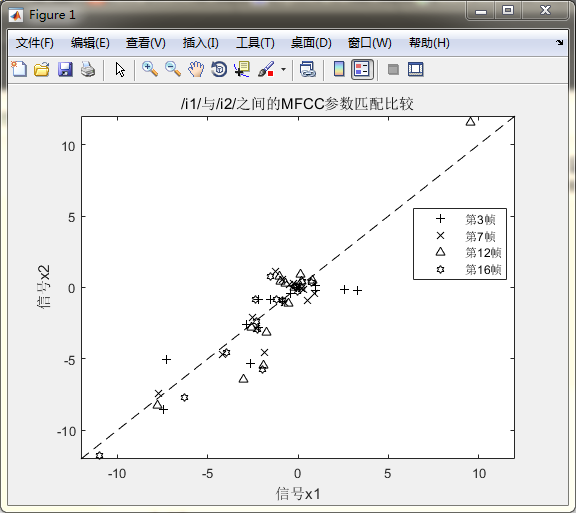
Task: Click the MATLAB logo in title bar
Action: (16, 15)
